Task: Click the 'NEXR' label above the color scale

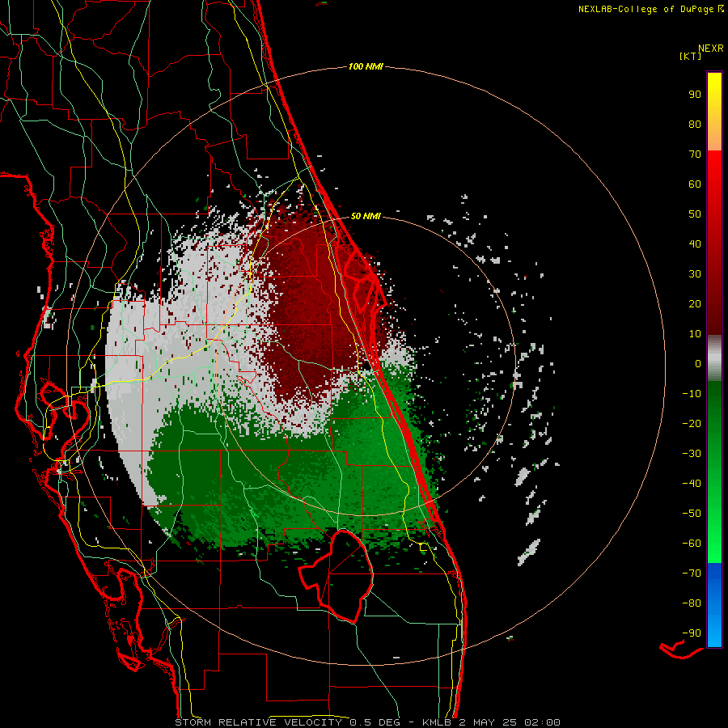Action: pyautogui.click(x=711, y=49)
